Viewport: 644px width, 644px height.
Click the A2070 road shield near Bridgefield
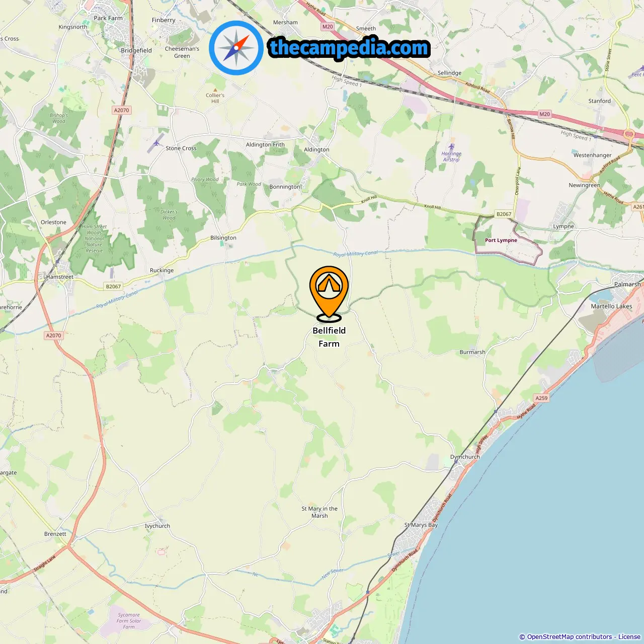point(121,110)
